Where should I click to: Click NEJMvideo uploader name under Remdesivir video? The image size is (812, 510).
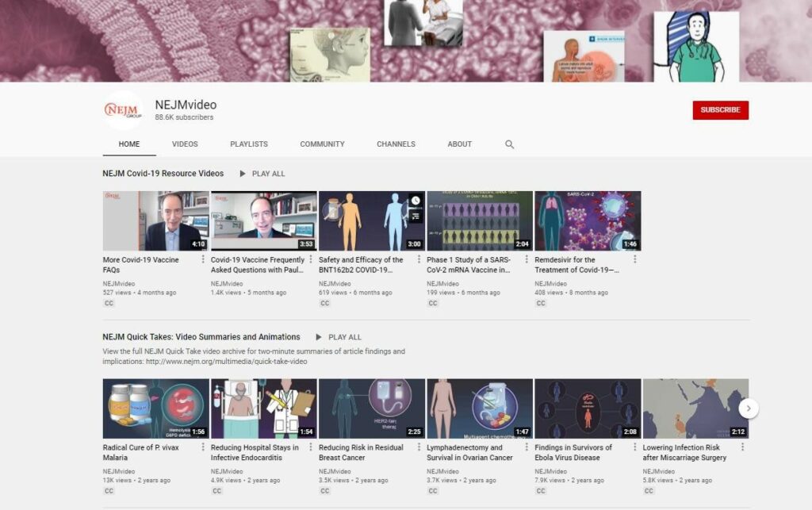(x=550, y=284)
